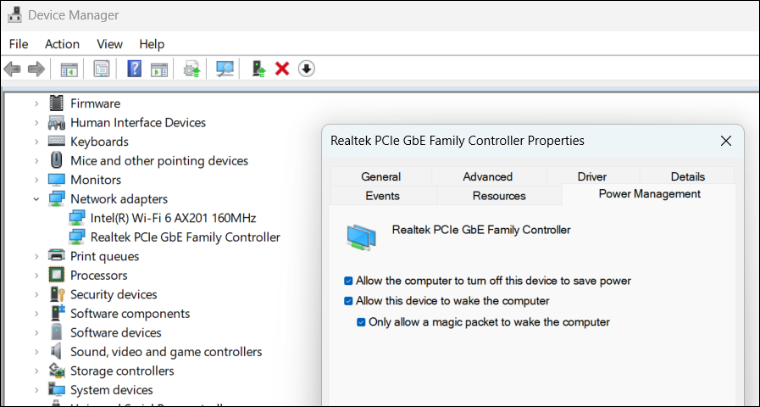Click the Storage controllers icon
This screenshot has width=760, height=407.
point(56,371)
